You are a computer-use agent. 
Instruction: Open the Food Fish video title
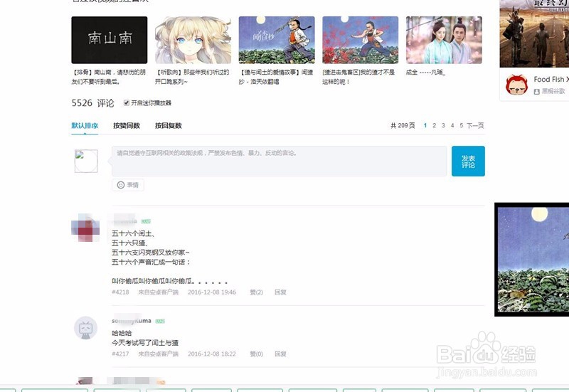(551, 79)
